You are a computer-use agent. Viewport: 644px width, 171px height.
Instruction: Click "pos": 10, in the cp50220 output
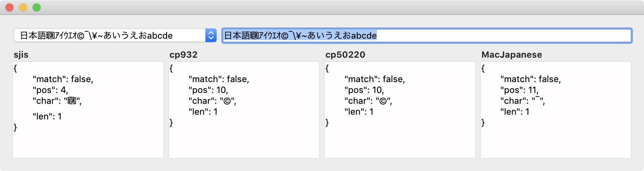point(364,90)
